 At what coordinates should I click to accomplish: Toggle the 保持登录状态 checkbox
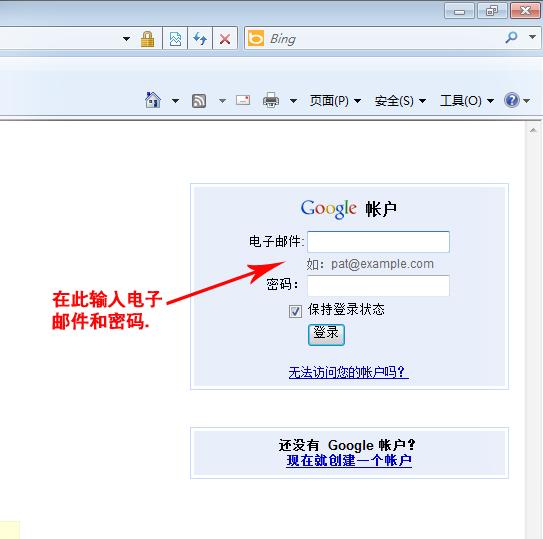coord(295,311)
